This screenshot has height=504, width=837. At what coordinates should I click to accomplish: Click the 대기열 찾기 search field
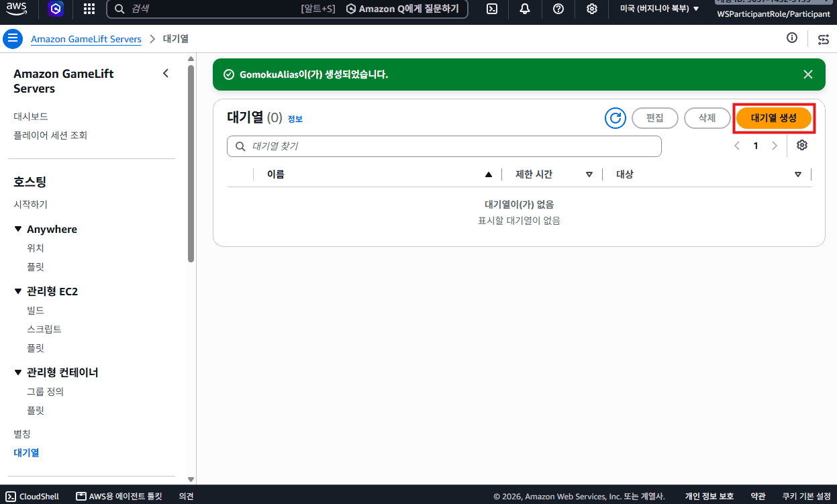444,146
